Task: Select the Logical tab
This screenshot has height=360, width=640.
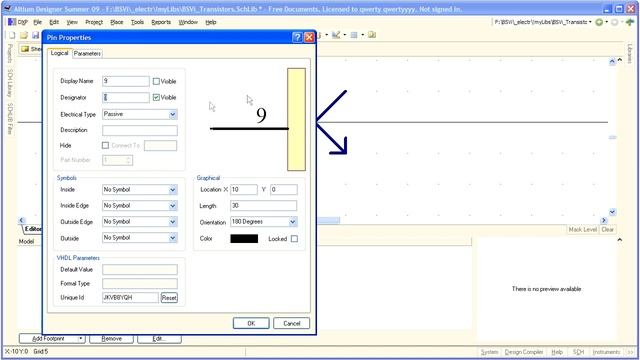Action: pos(60,53)
